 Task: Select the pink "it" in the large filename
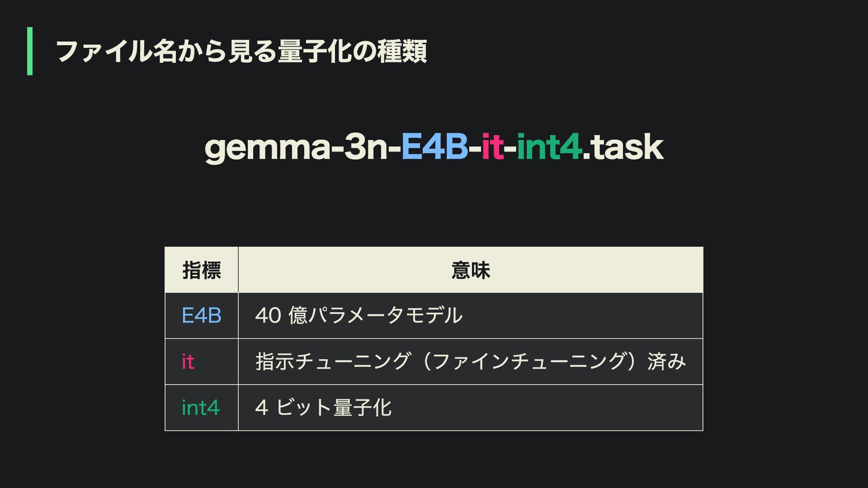[492, 147]
